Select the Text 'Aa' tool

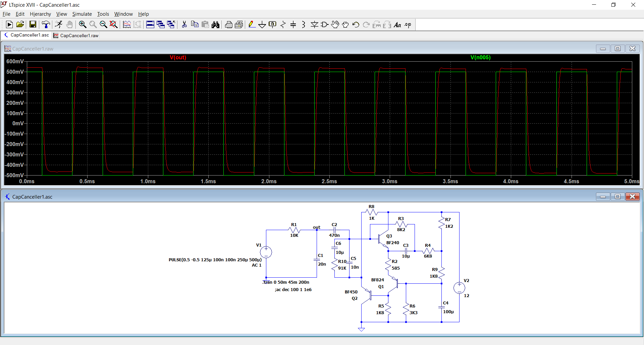point(397,24)
